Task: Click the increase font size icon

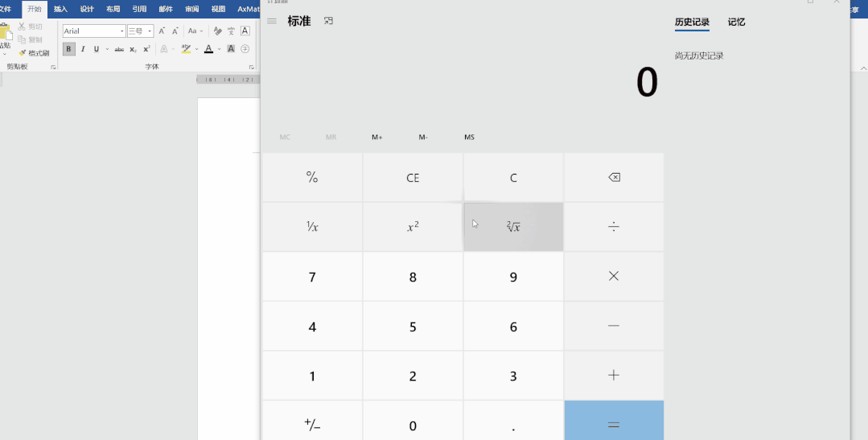Action: [x=161, y=31]
